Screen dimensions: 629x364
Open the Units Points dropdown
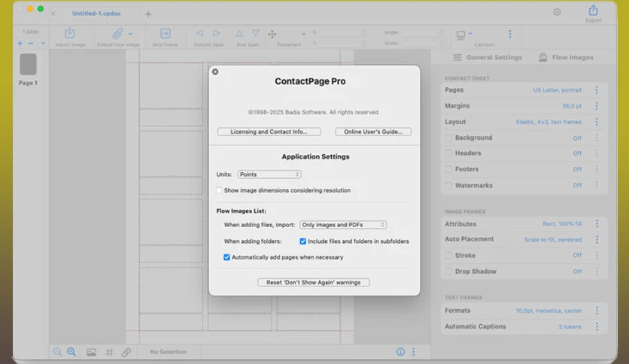tap(269, 174)
